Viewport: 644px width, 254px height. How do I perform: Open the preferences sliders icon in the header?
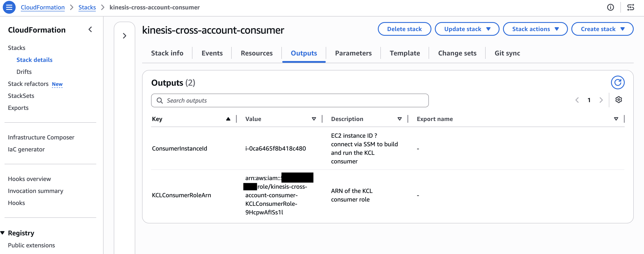click(x=630, y=7)
